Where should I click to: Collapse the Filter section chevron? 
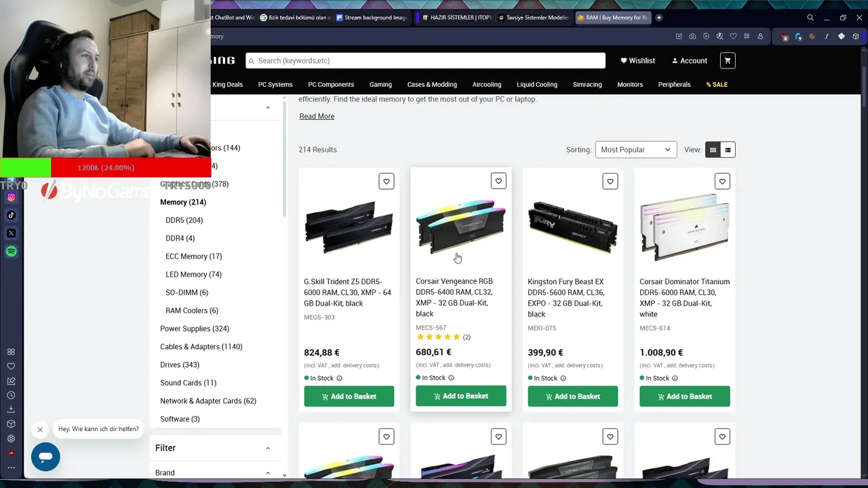tap(268, 448)
